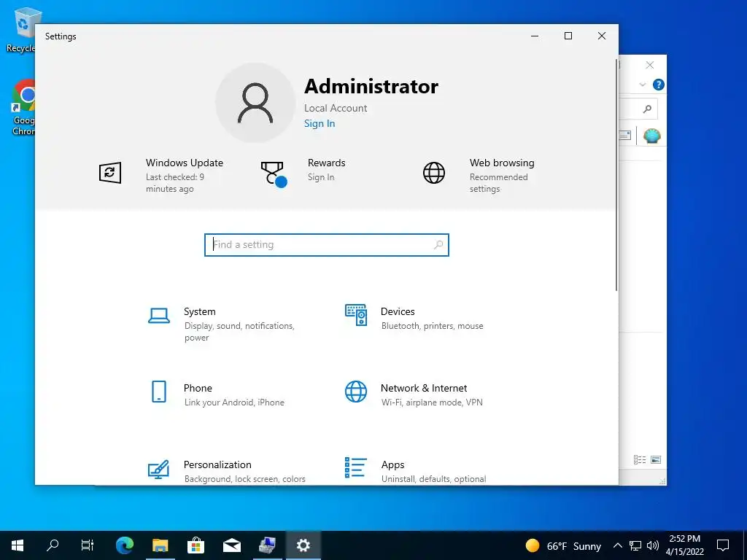Click the shell icon in background window

click(x=651, y=136)
